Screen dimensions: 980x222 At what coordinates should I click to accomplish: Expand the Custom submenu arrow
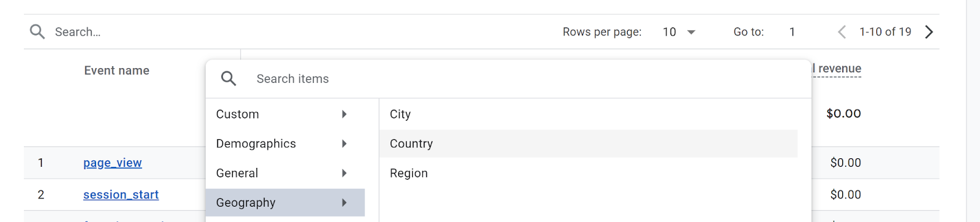tap(344, 114)
